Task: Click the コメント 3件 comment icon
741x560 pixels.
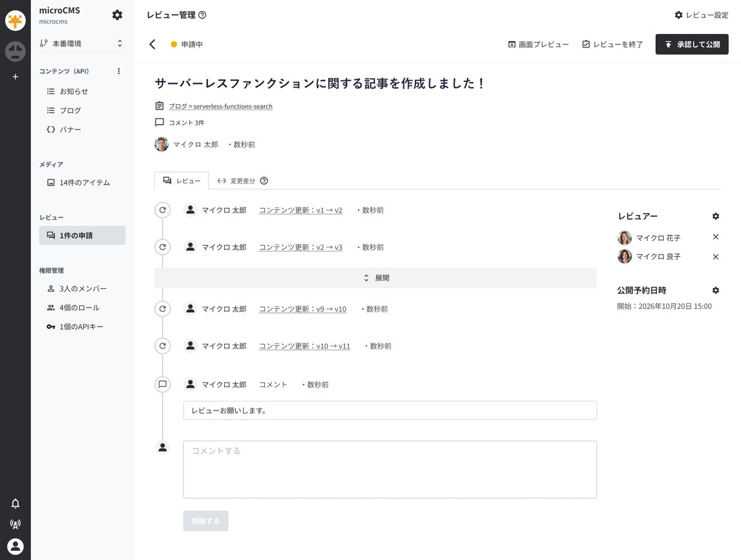Action: [x=159, y=122]
